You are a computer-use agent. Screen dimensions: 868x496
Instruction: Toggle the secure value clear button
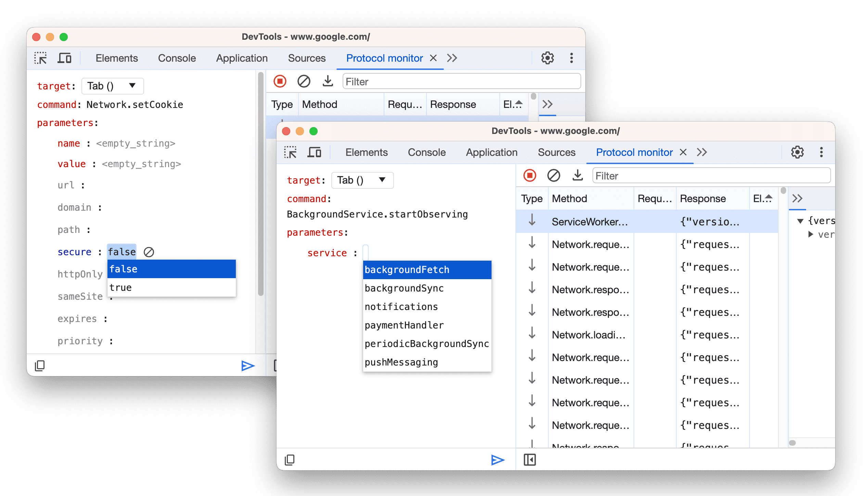click(150, 251)
